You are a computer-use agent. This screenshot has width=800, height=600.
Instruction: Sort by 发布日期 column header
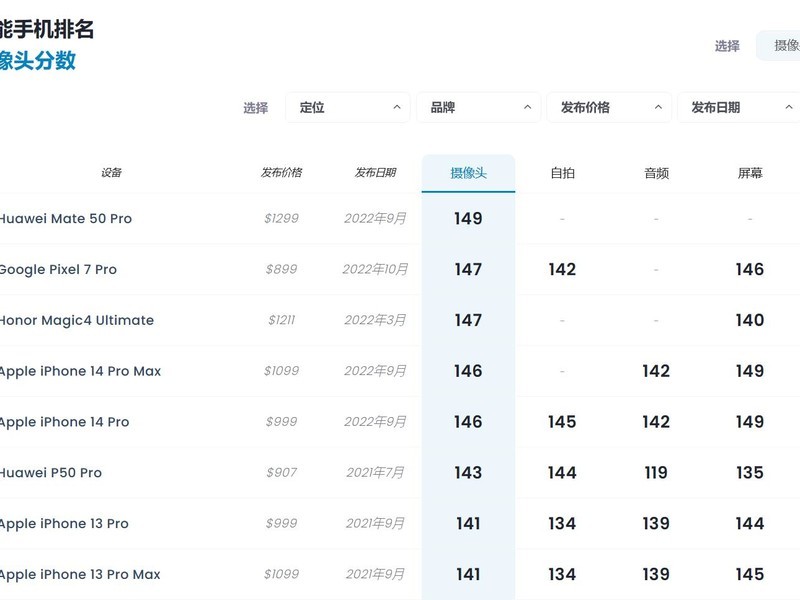[375, 172]
